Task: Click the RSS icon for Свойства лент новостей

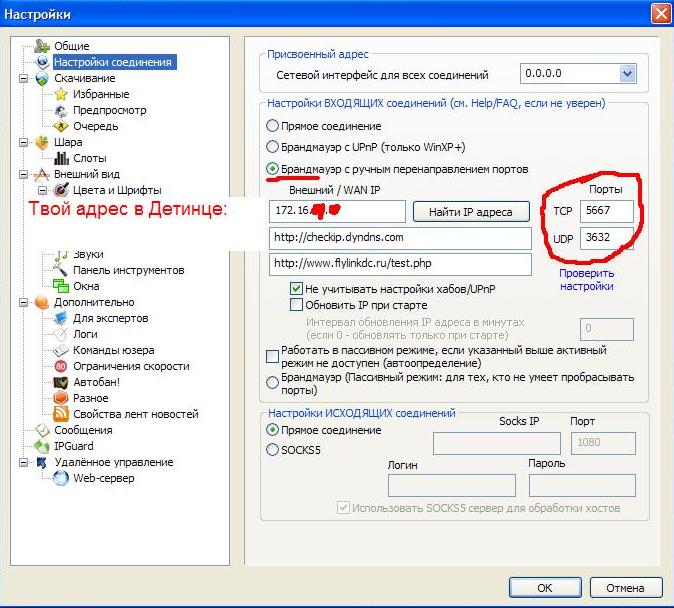Action: [x=62, y=414]
